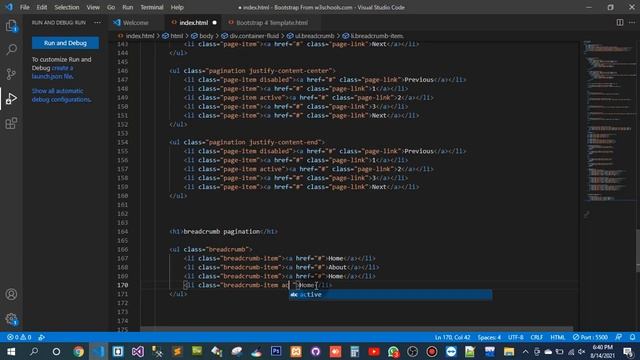The width and height of the screenshot is (640, 360).
Task: Click the create a launch.json file link
Action: pyautogui.click(x=53, y=72)
